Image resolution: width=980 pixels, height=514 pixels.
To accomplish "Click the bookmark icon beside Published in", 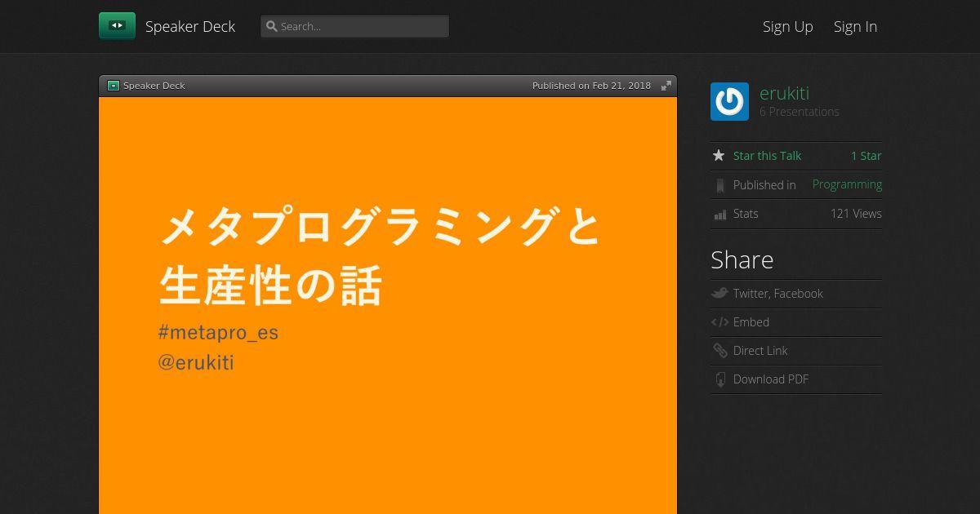I will [719, 185].
